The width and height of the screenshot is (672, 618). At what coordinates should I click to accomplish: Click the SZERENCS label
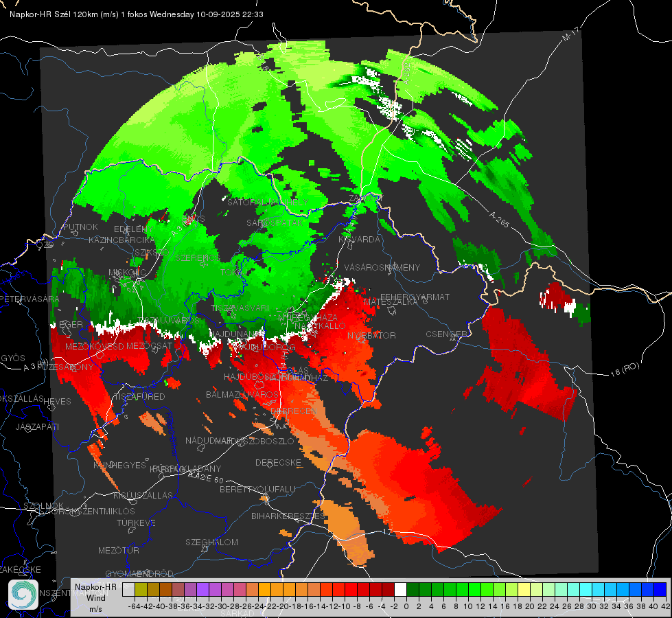pos(197,257)
